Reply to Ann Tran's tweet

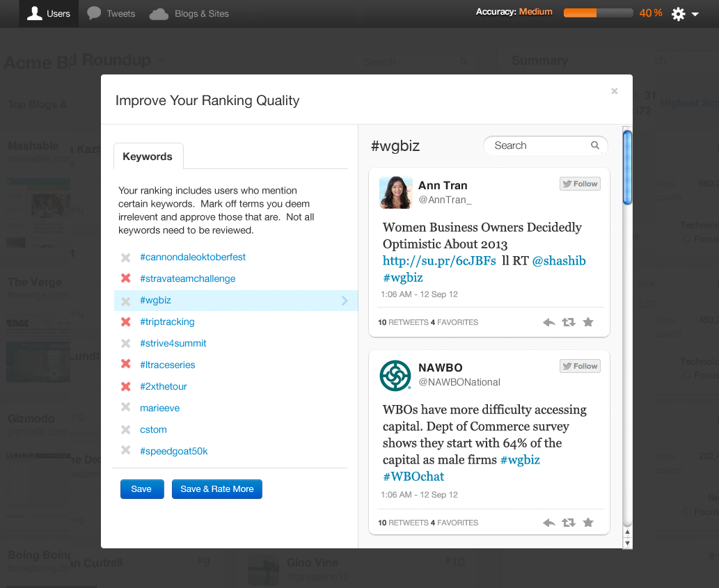549,322
